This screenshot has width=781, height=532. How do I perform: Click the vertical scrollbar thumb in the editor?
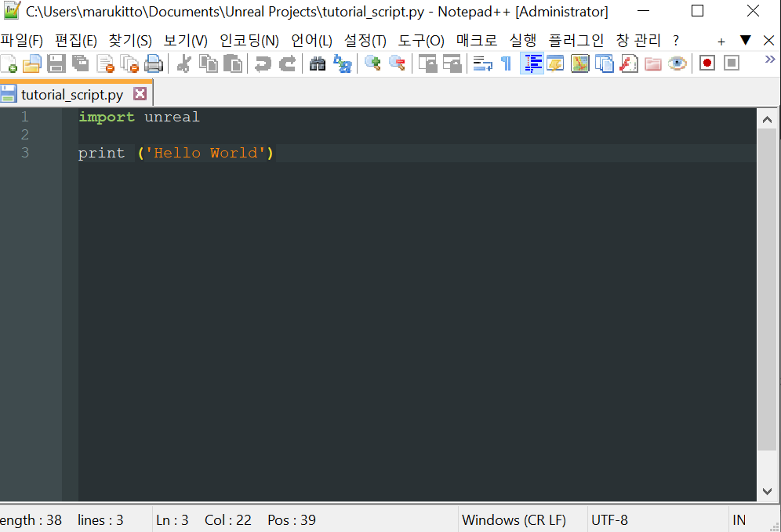coord(767,290)
